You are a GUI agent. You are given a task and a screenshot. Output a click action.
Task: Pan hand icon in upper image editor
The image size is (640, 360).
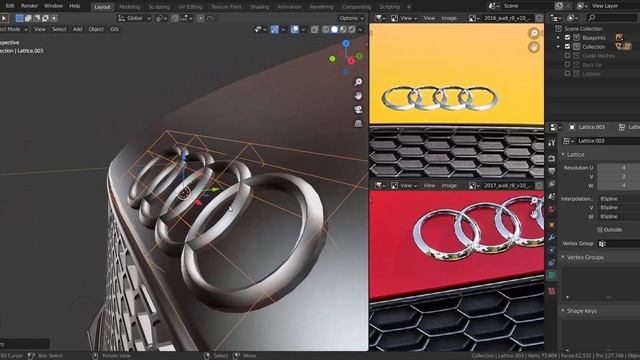[x=534, y=47]
